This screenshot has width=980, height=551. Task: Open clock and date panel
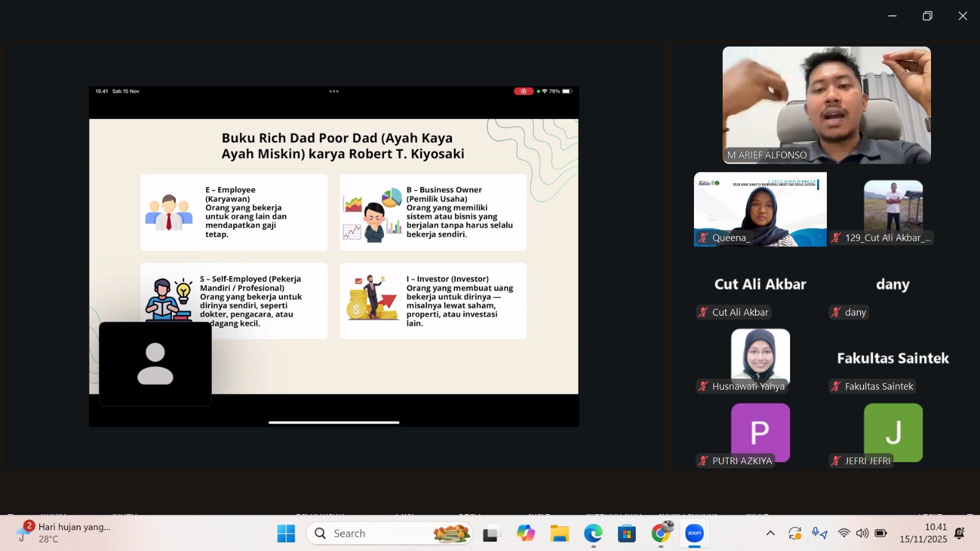(923, 533)
